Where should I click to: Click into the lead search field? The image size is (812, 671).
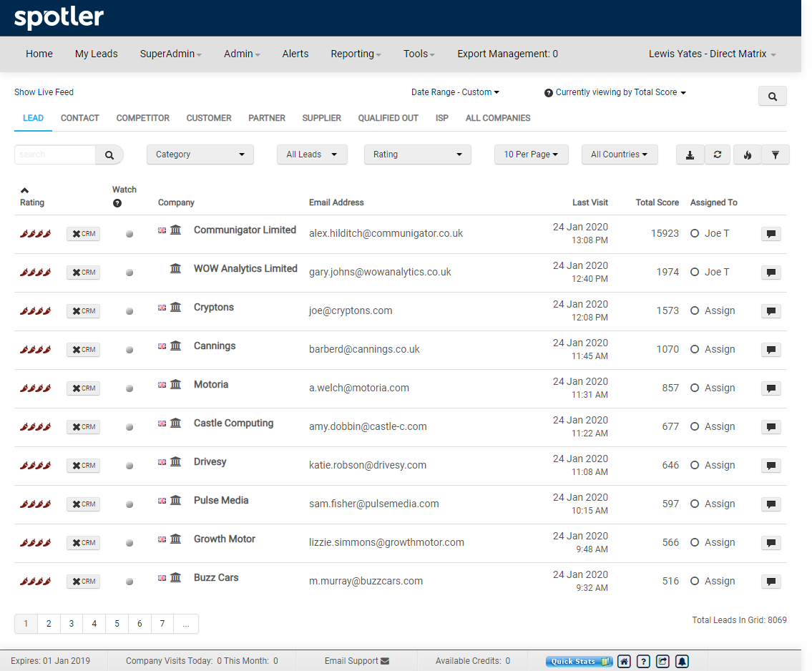point(55,155)
